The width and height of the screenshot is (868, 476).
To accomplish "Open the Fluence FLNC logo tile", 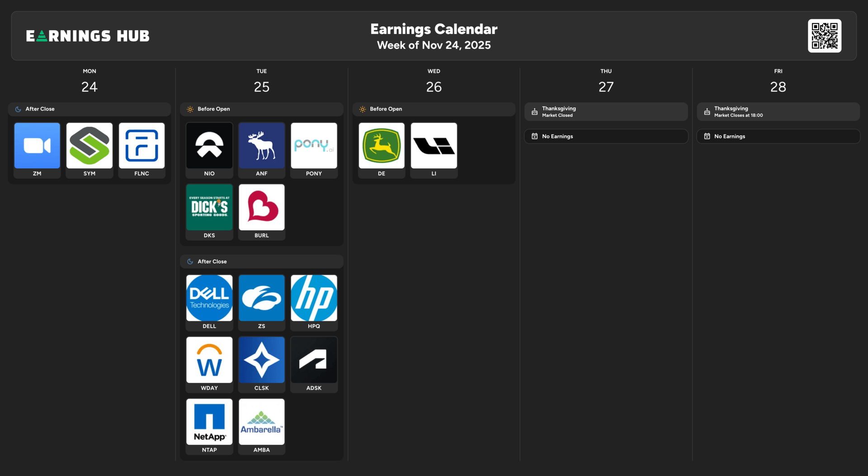I will pyautogui.click(x=142, y=146).
